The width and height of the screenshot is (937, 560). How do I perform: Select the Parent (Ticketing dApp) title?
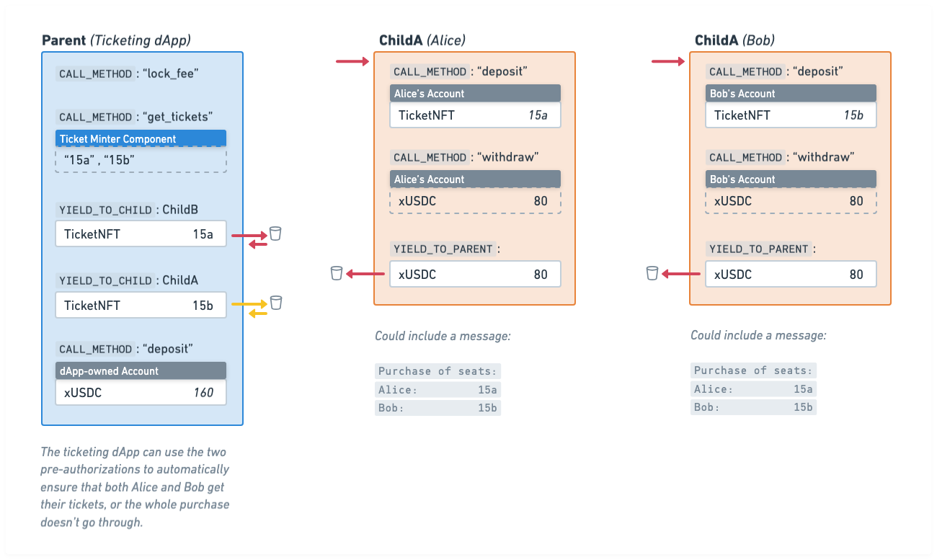click(116, 41)
